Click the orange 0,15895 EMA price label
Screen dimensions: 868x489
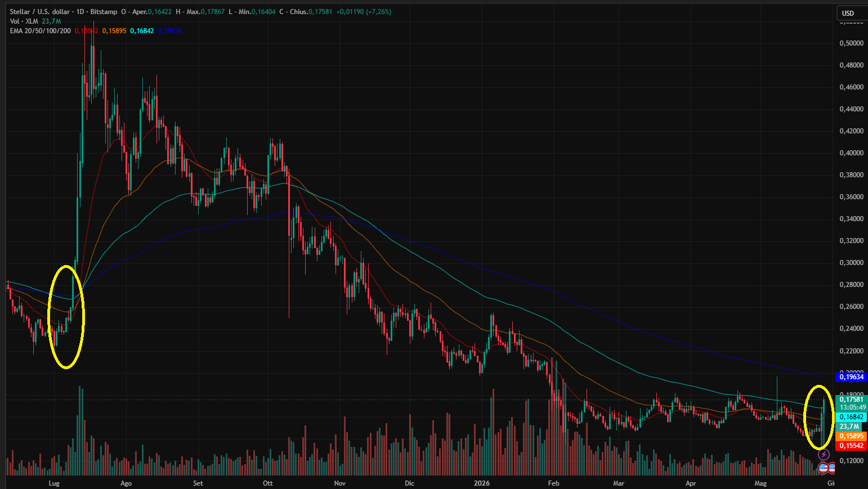851,436
